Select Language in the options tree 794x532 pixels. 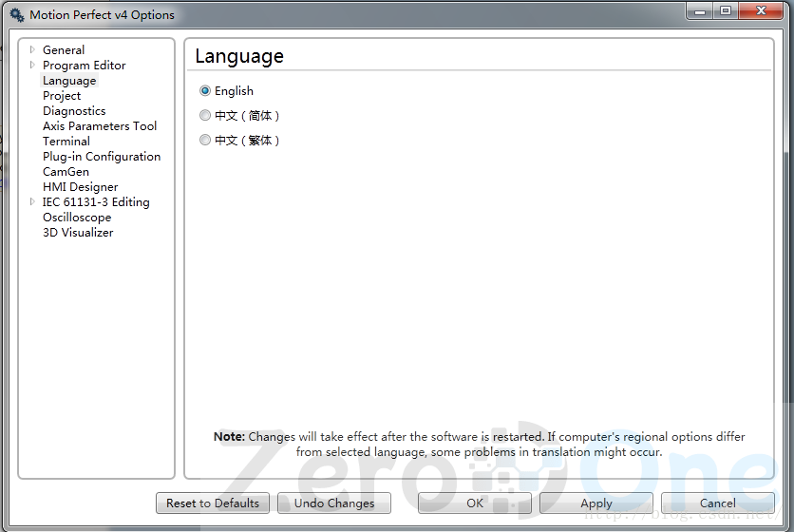click(69, 81)
